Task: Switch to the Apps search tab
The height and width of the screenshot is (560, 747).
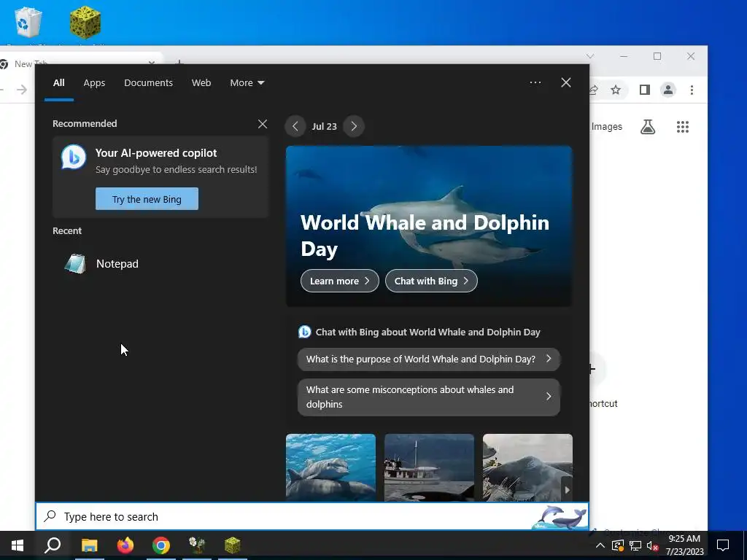Action: pos(94,83)
